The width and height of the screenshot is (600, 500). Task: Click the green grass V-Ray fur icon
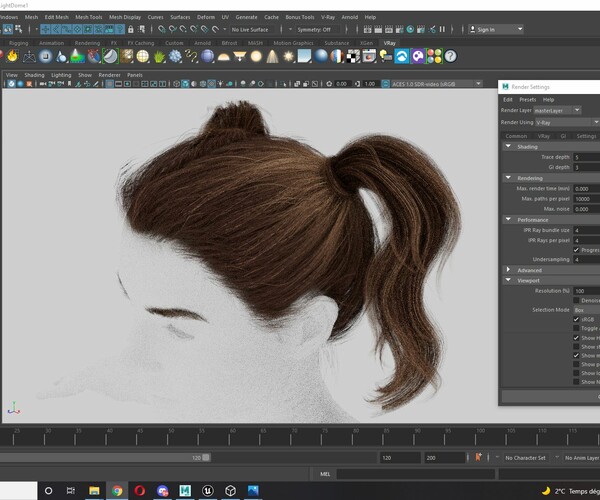click(159, 56)
